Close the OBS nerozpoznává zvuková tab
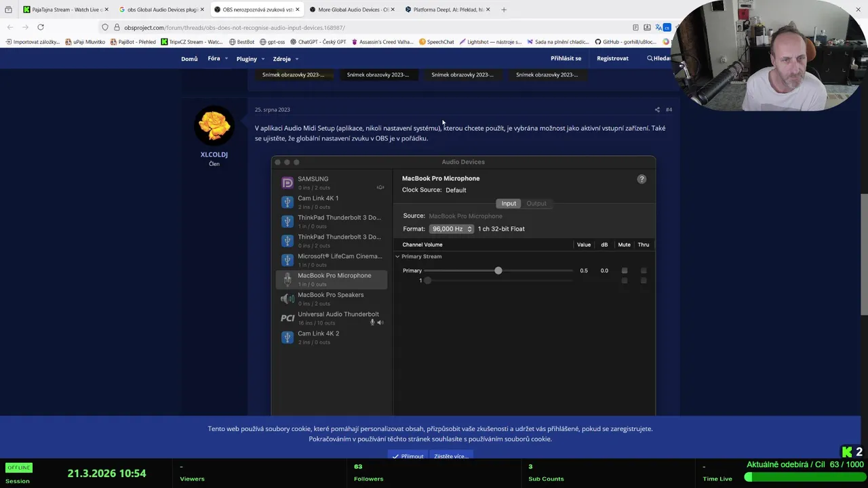The image size is (868, 488). pos(297,9)
